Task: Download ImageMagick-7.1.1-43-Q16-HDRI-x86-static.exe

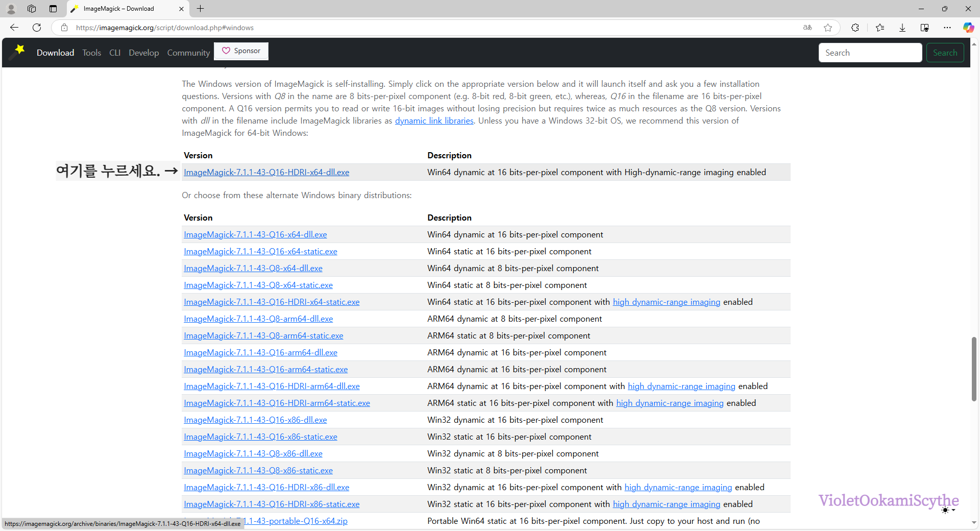Action: (272, 504)
